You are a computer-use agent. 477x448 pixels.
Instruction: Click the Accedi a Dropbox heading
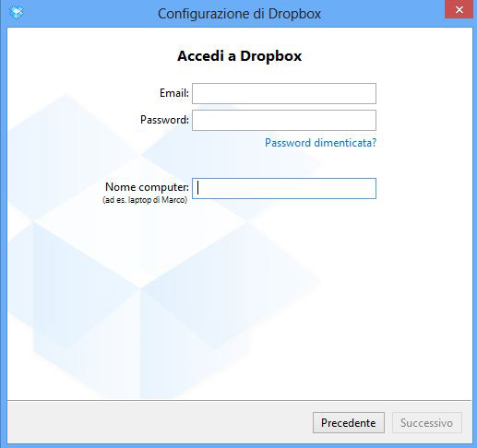[239, 56]
